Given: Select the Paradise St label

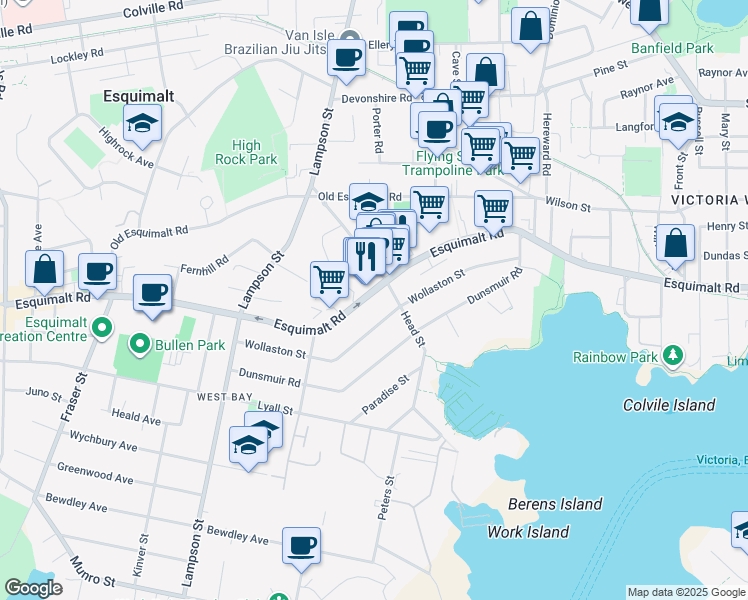Looking at the screenshot, I should [x=385, y=394].
